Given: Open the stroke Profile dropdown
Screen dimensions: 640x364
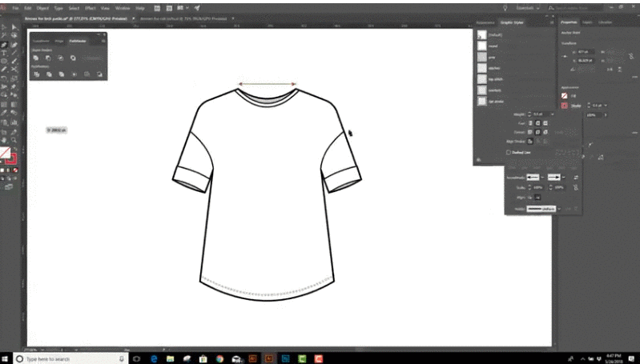Looking at the screenshot, I should pos(559,209).
